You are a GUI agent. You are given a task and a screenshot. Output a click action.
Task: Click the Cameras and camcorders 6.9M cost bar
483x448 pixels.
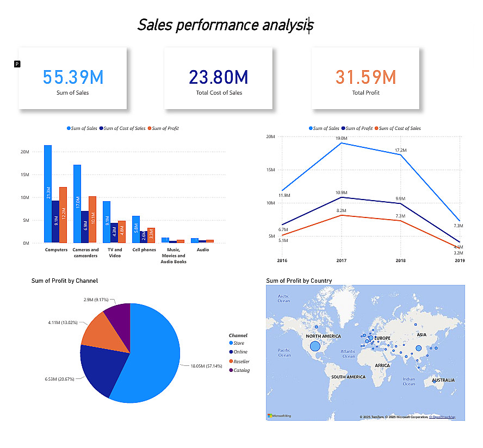85,227
